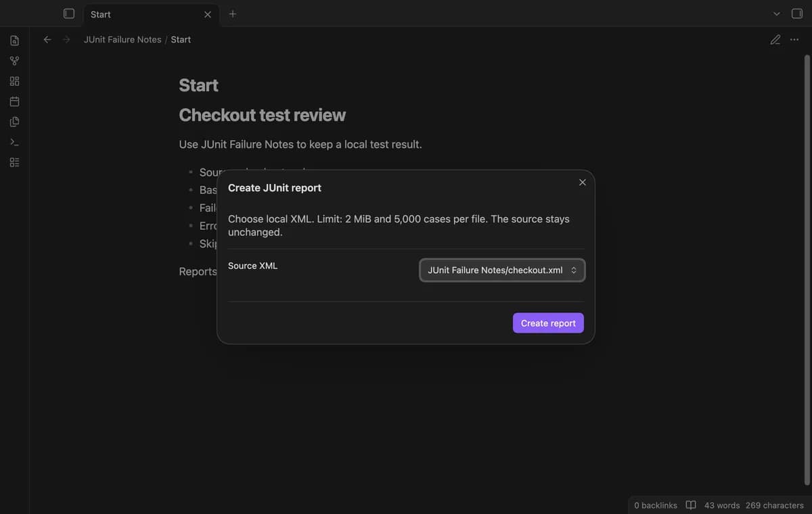Open quick switcher icon in ribbon
This screenshot has width=812, height=514.
pos(14,41)
